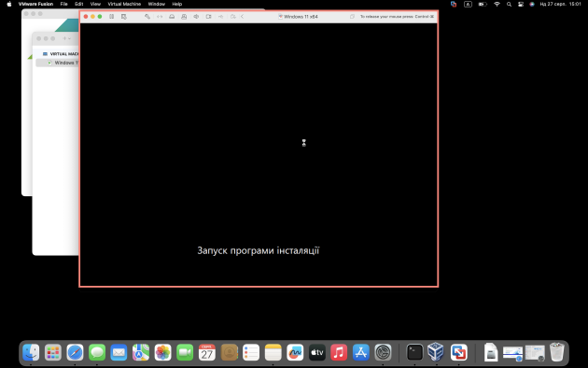588x368 pixels.
Task: Open App Store from the Dock
Action: coord(361,352)
